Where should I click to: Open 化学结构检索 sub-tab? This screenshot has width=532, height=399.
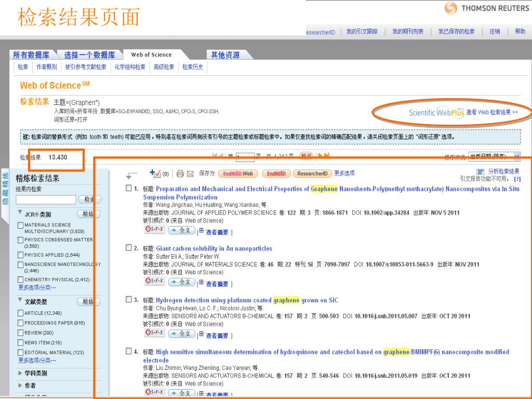[x=130, y=67]
